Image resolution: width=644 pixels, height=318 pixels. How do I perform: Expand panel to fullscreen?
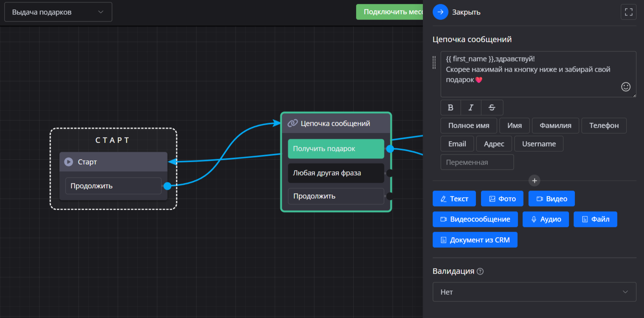point(628,12)
